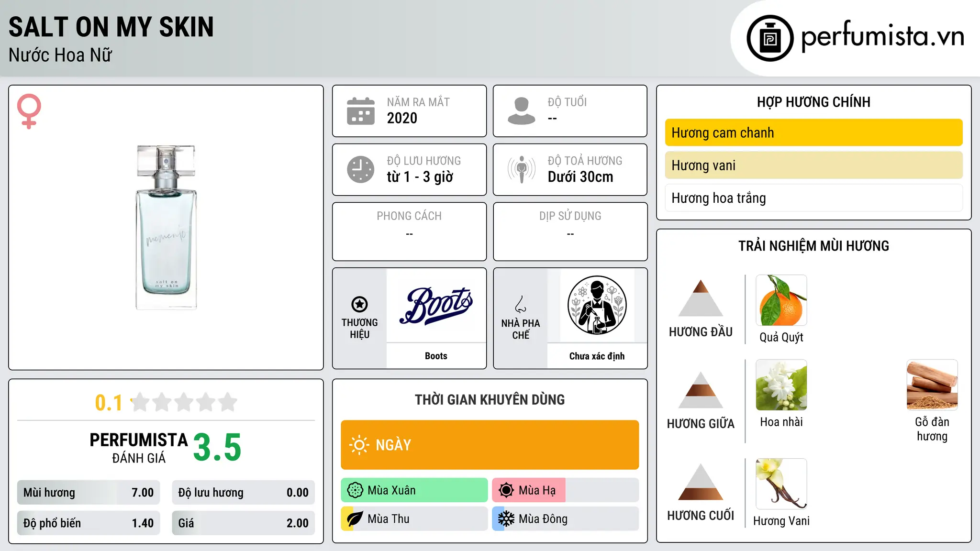The image size is (980, 551).
Task: Click the 0.1 user rating value
Action: [x=109, y=403]
